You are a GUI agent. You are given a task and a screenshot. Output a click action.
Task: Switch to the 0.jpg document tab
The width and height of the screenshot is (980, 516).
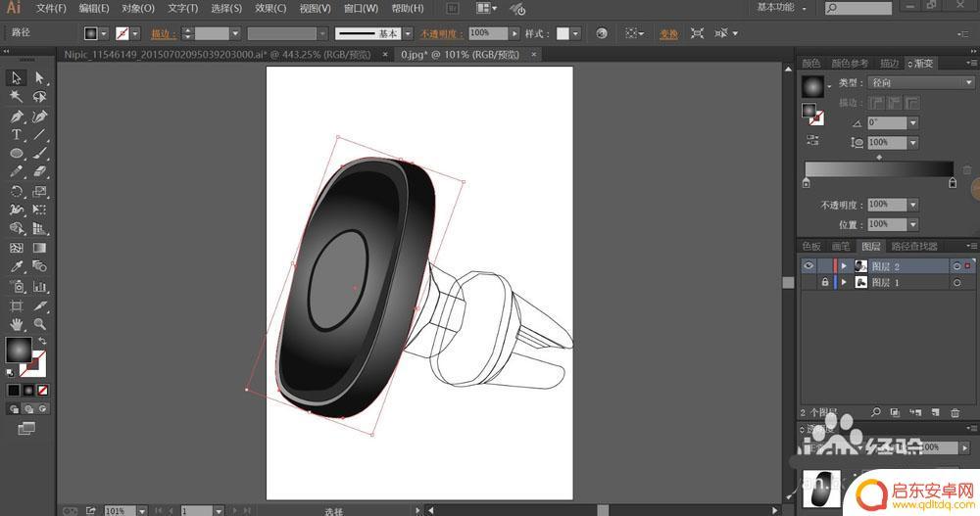click(460, 55)
